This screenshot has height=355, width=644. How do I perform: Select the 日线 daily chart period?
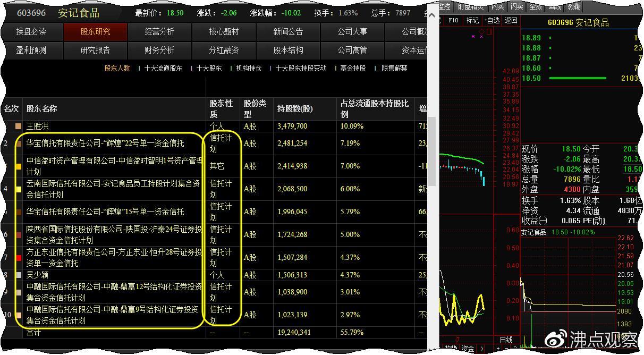point(506,340)
